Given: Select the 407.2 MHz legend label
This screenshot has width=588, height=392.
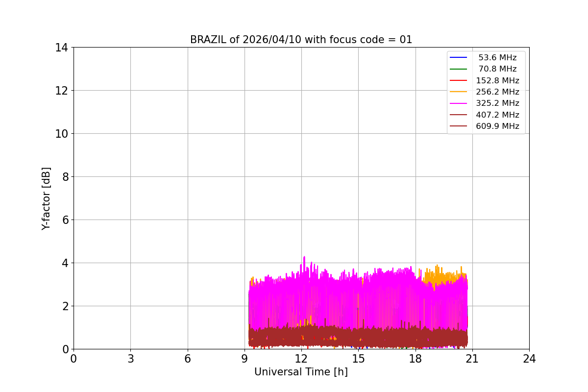Looking at the screenshot, I should click(x=497, y=115).
